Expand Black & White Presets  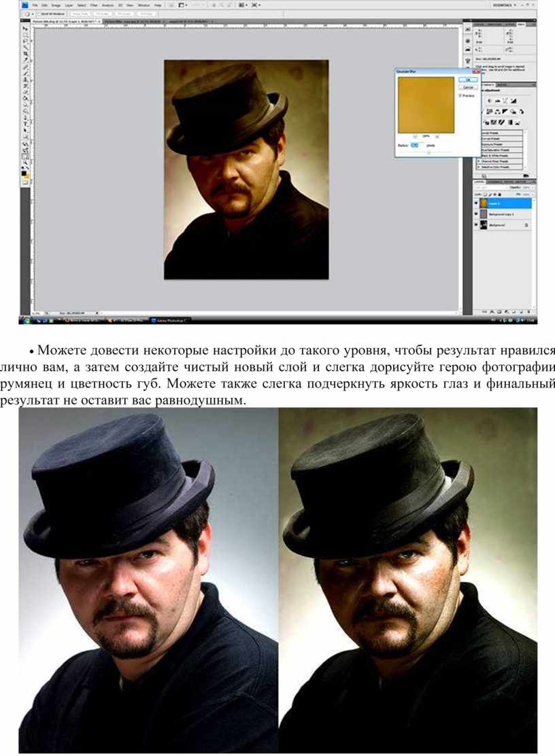[501, 156]
